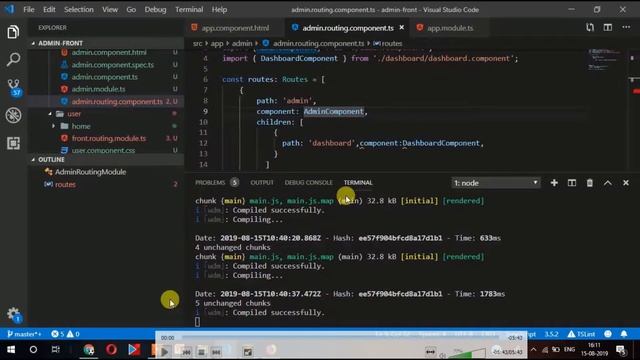The image size is (640, 360).
Task: Click the stop button in the video player
Action: pos(201,351)
